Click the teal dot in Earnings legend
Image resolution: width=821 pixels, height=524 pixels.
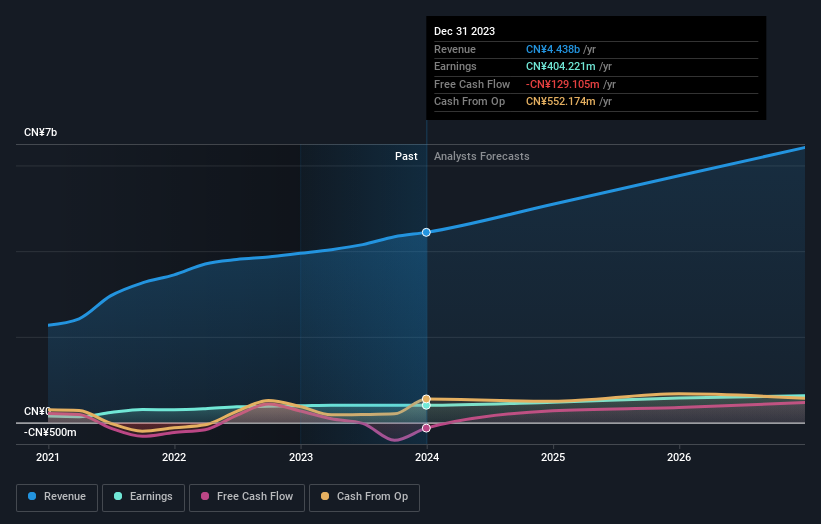[118, 496]
